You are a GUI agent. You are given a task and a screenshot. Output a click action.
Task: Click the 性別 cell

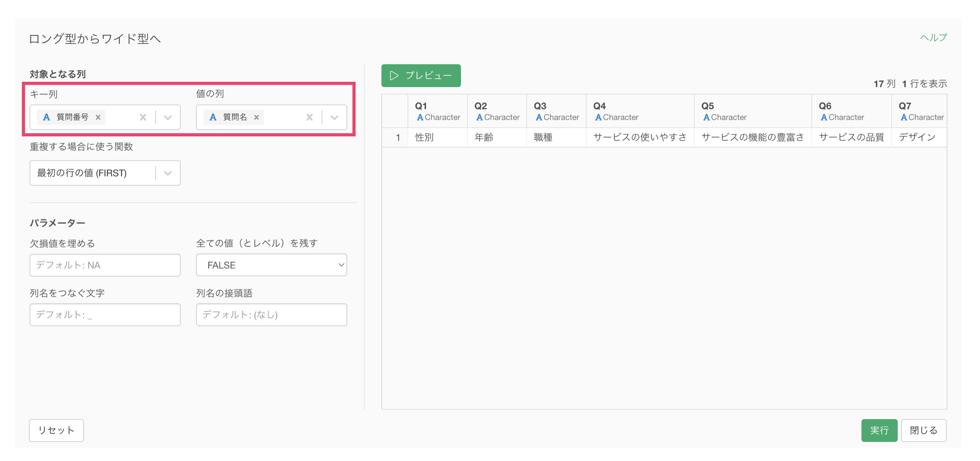click(x=437, y=137)
